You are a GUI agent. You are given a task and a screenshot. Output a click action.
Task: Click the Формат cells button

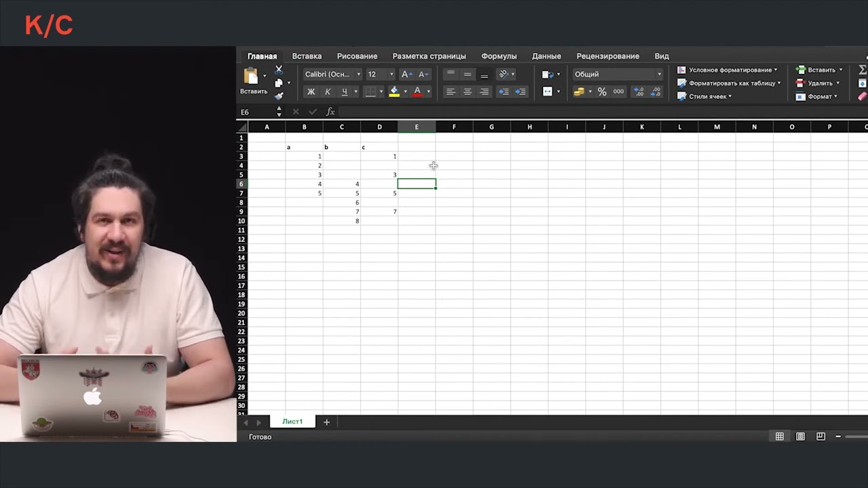pyautogui.click(x=816, y=96)
